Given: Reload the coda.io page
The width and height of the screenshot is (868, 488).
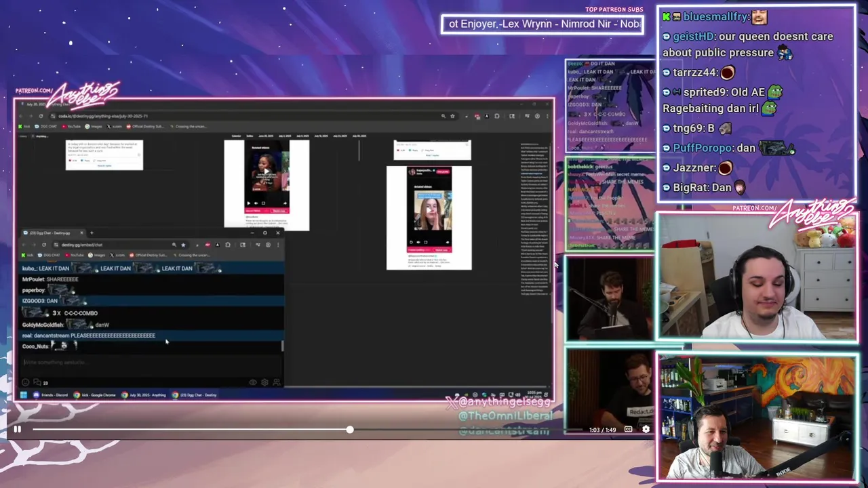Looking at the screenshot, I should (x=41, y=116).
